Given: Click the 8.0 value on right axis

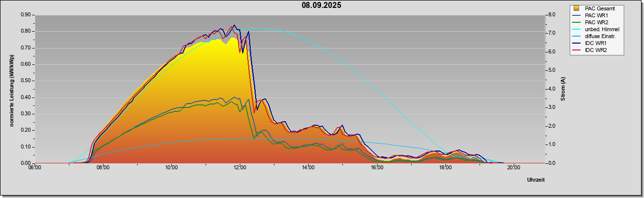Looking at the screenshot, I should pos(551,15).
